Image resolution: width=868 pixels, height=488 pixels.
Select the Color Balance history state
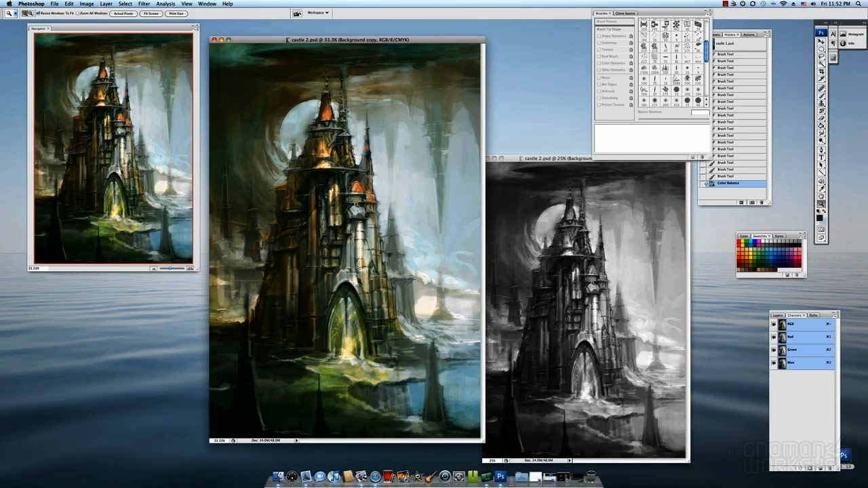pos(728,183)
